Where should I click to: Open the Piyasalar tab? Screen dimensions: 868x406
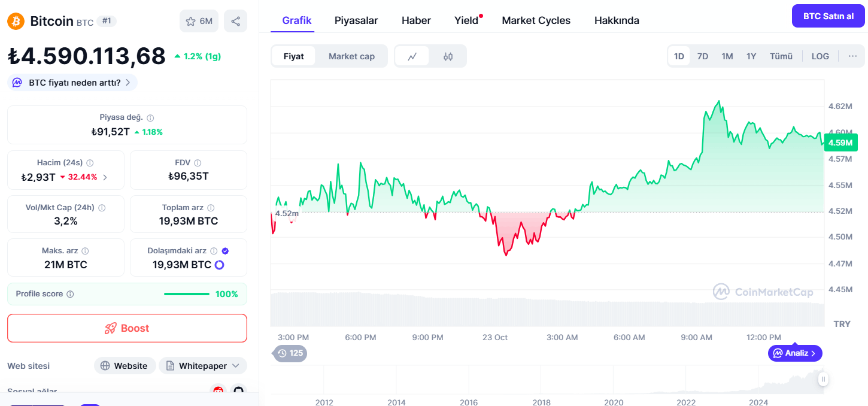(x=356, y=20)
